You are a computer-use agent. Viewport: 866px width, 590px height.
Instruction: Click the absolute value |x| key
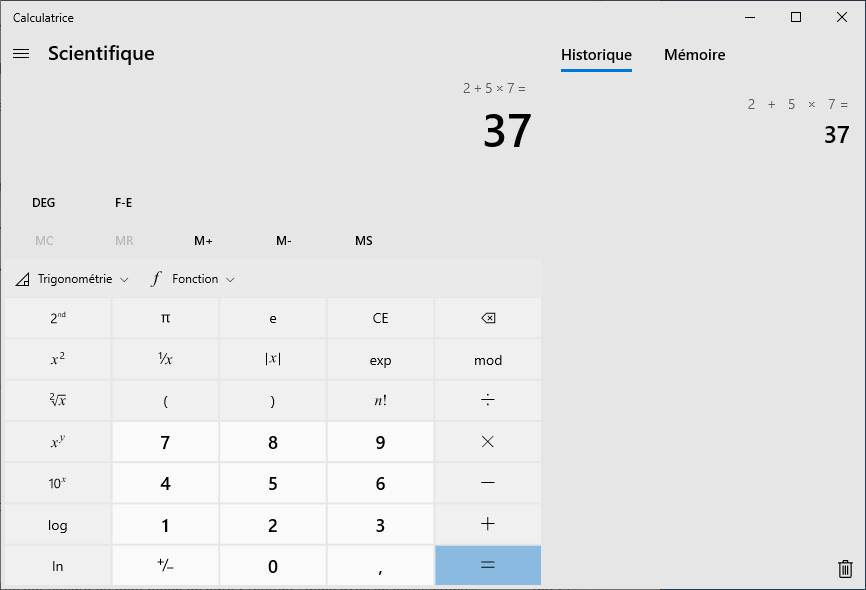[273, 359]
